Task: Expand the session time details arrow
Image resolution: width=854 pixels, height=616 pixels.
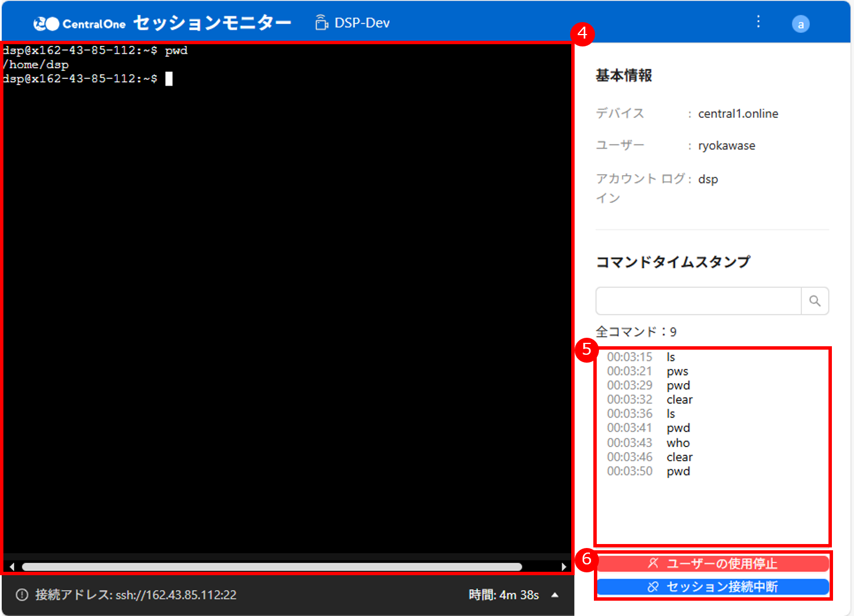Action: [555, 595]
